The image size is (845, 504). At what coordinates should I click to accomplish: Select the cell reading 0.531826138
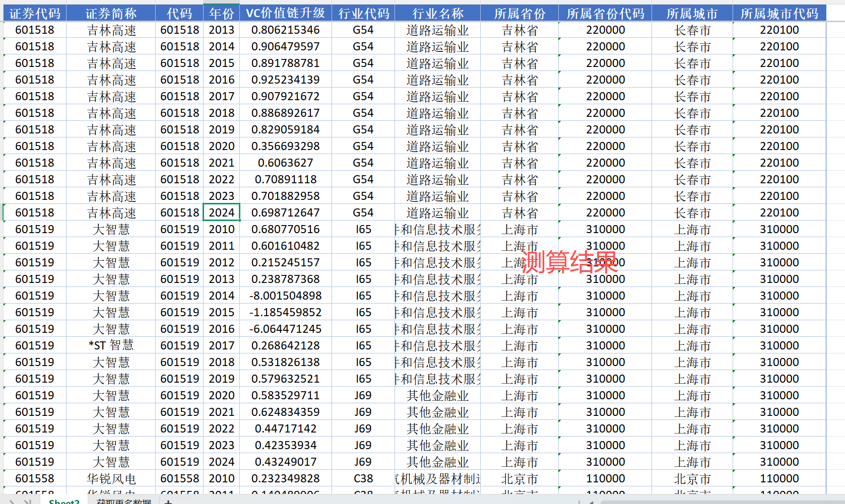click(286, 363)
